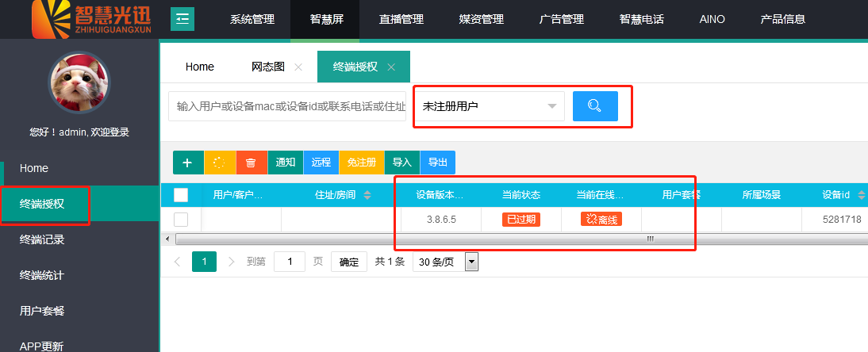Screen dimensions: 868x352
Task: Click the 免注册 button
Action: (361, 163)
